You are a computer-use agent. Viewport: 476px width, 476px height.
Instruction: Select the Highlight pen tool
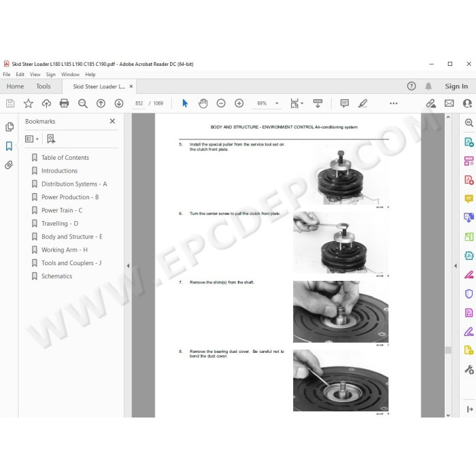click(362, 103)
